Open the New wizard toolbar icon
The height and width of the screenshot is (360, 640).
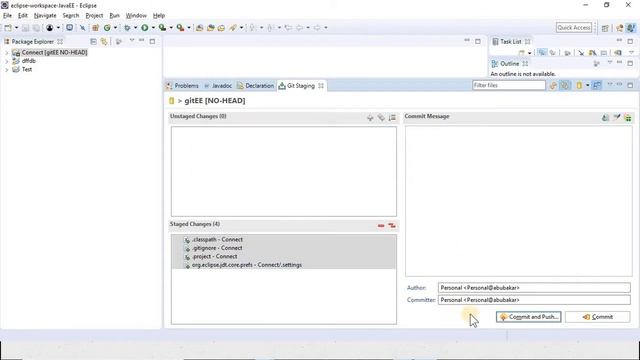pyautogui.click(x=8, y=28)
